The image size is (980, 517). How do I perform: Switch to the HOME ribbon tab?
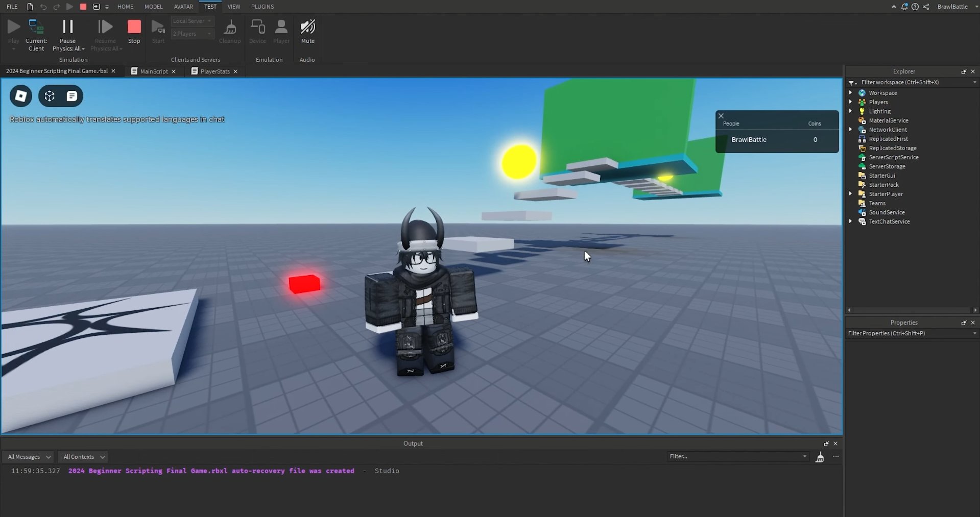pyautogui.click(x=125, y=7)
